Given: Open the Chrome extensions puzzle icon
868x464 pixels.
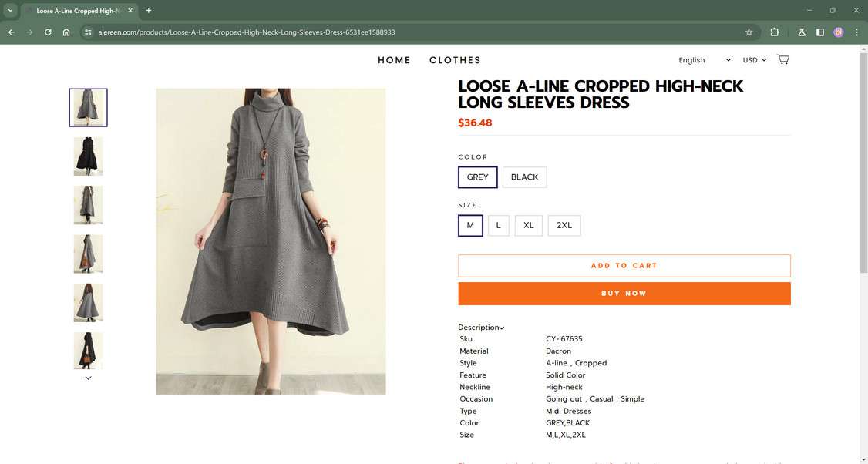Looking at the screenshot, I should tap(774, 32).
